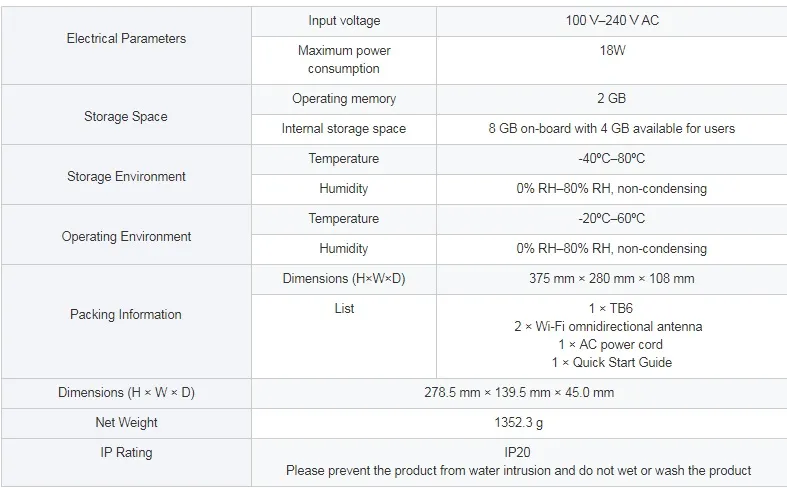Select the -40ºC–80ºC temperature value
This screenshot has width=787, height=488.
click(611, 159)
